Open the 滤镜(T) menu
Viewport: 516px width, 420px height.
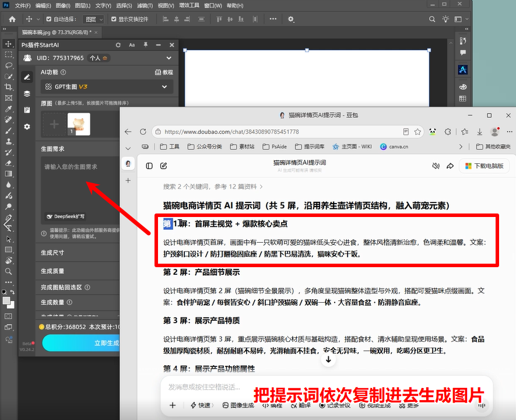pos(145,6)
